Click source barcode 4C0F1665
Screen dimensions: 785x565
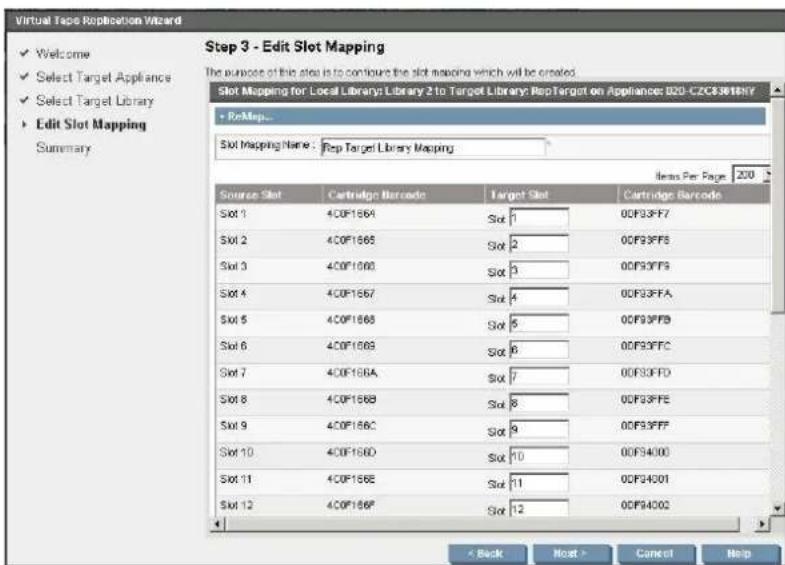click(351, 240)
